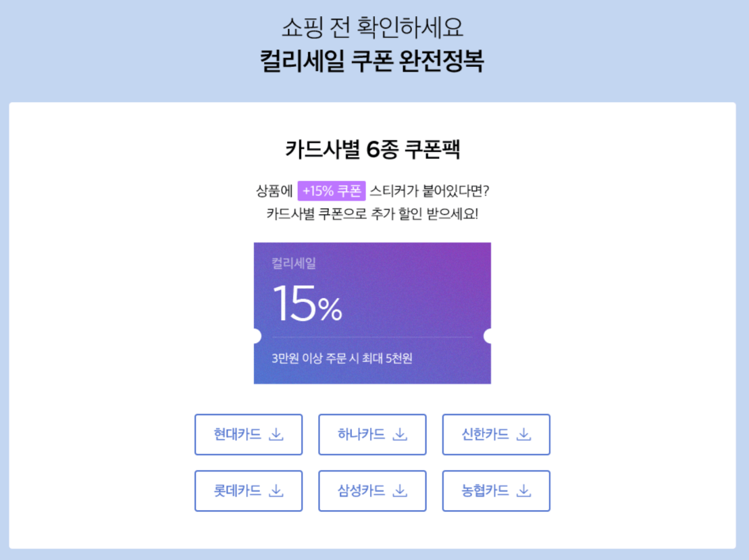Download the 삼성카드 coupon pack
Screen dimensions: 749x560
(372, 491)
